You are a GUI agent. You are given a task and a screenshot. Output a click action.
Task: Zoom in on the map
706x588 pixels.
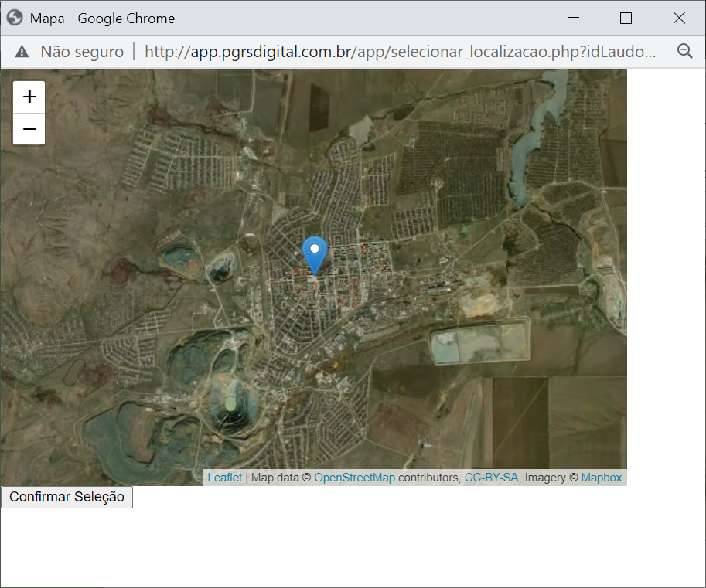[x=29, y=97]
